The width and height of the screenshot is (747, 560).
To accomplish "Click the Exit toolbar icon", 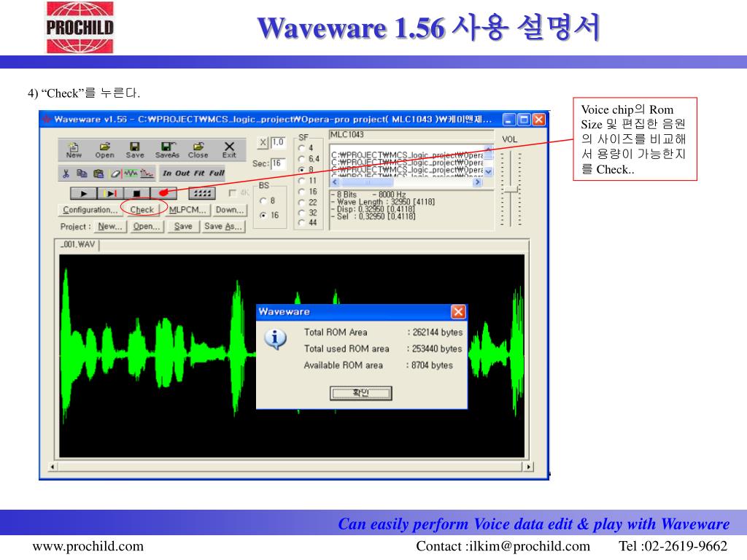I will point(229,150).
